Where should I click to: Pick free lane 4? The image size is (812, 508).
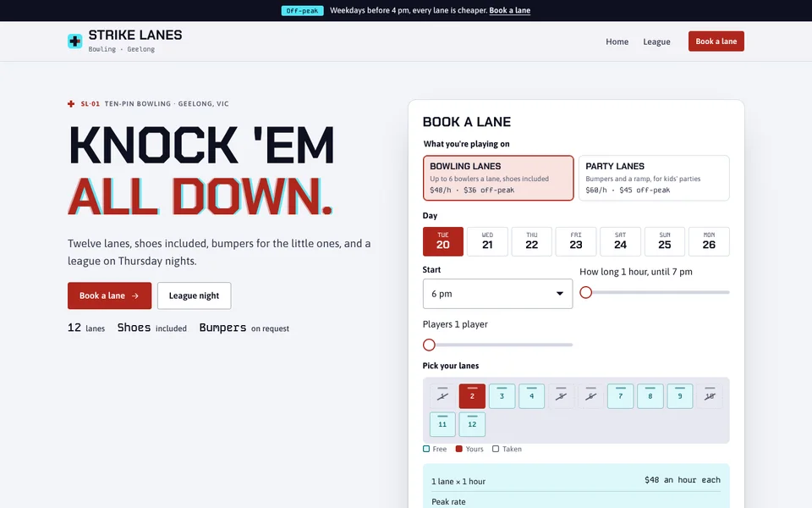click(532, 396)
